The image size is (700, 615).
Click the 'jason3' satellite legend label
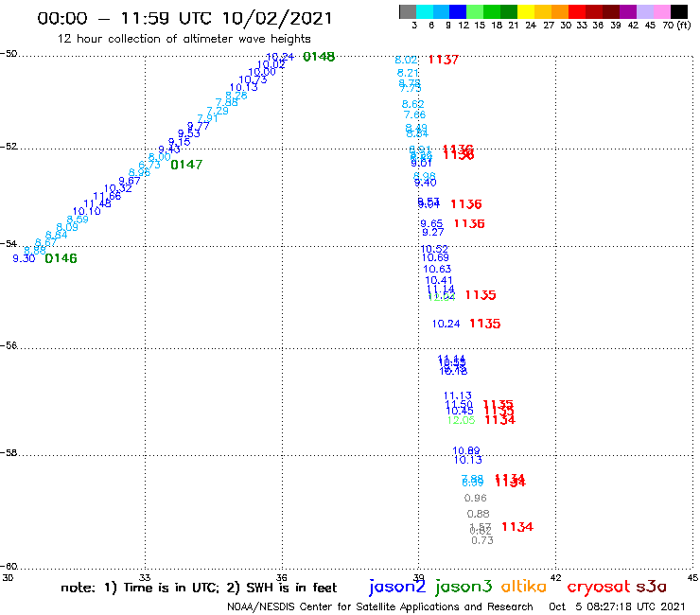464,587
